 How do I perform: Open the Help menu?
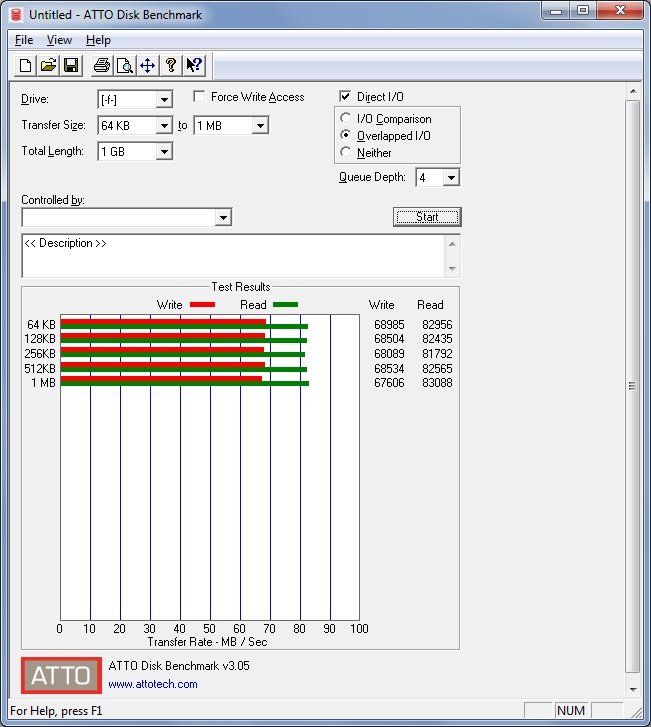[98, 40]
